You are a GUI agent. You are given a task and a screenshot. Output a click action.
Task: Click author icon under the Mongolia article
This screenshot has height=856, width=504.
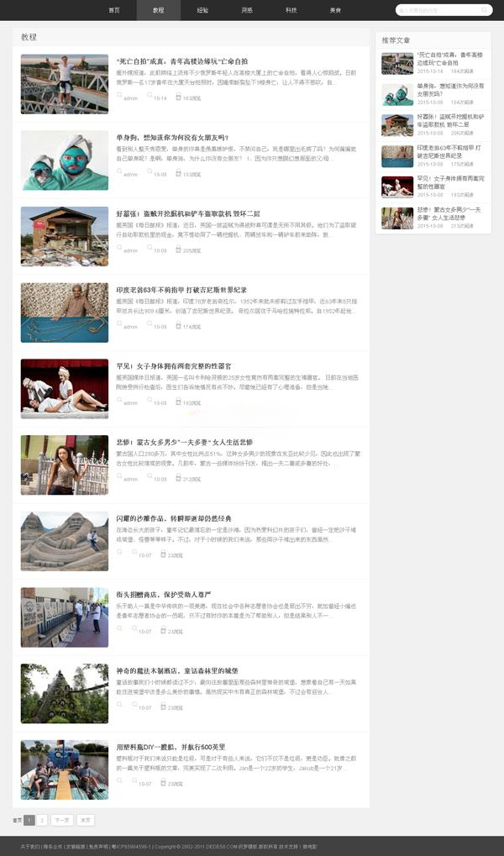(119, 478)
